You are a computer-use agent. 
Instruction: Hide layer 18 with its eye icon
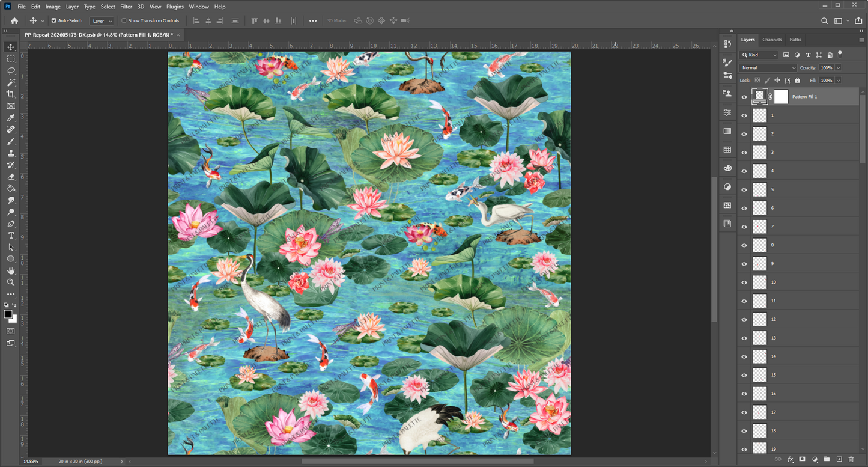(744, 431)
